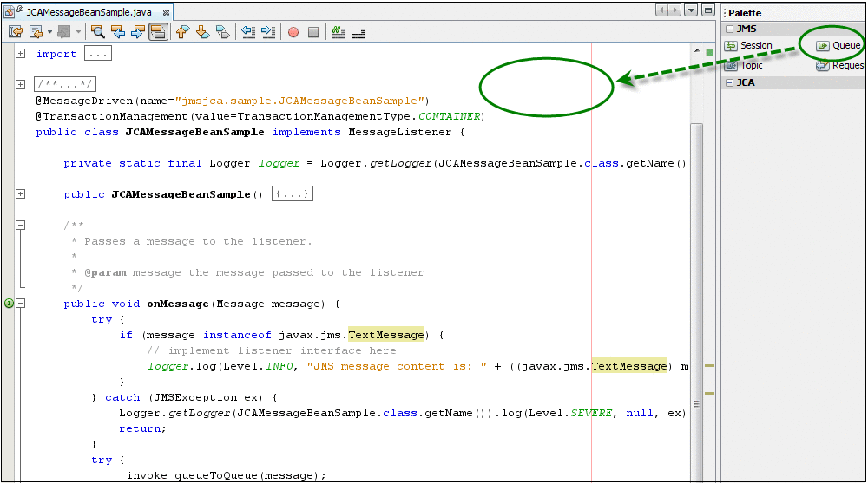
Task: Select the Queue palette item
Action: tap(838, 45)
